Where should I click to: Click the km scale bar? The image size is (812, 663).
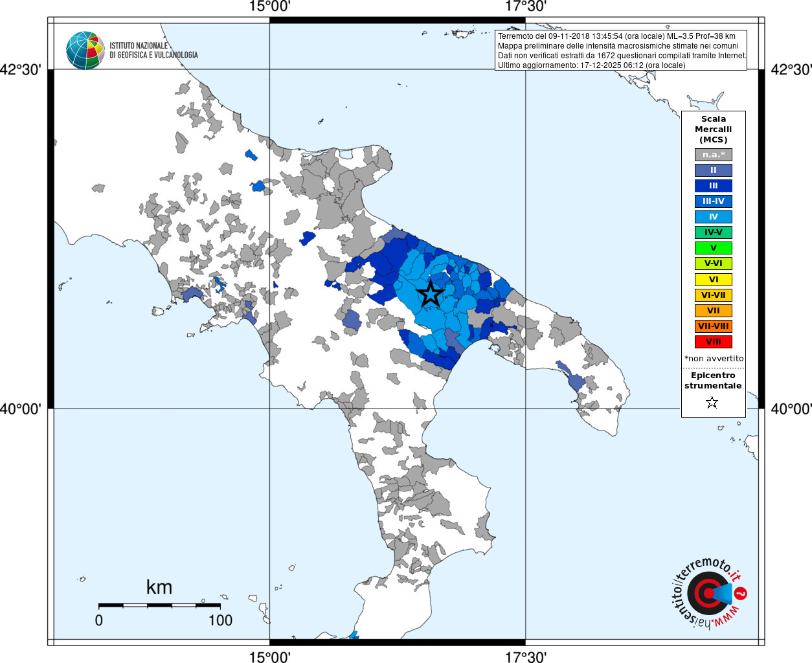click(x=159, y=605)
